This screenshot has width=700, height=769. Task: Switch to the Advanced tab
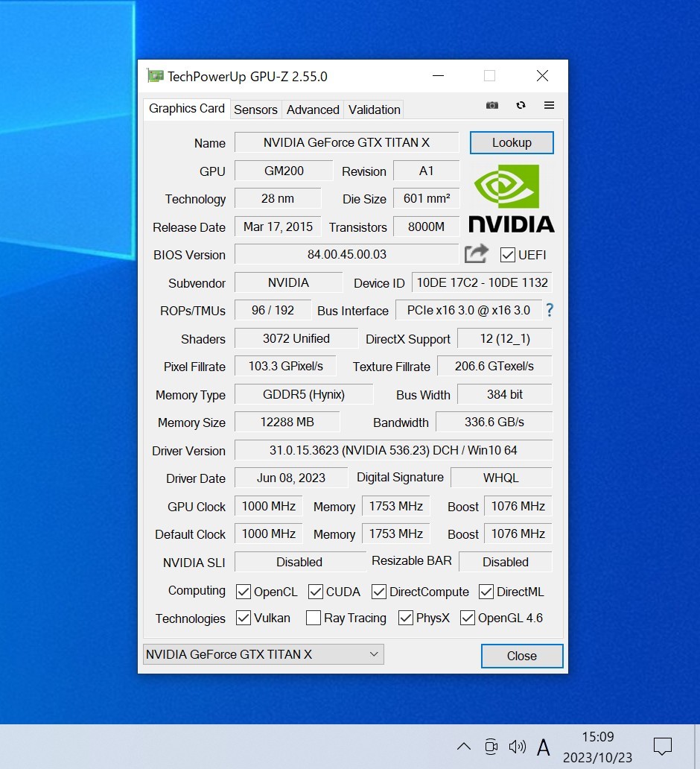click(313, 110)
